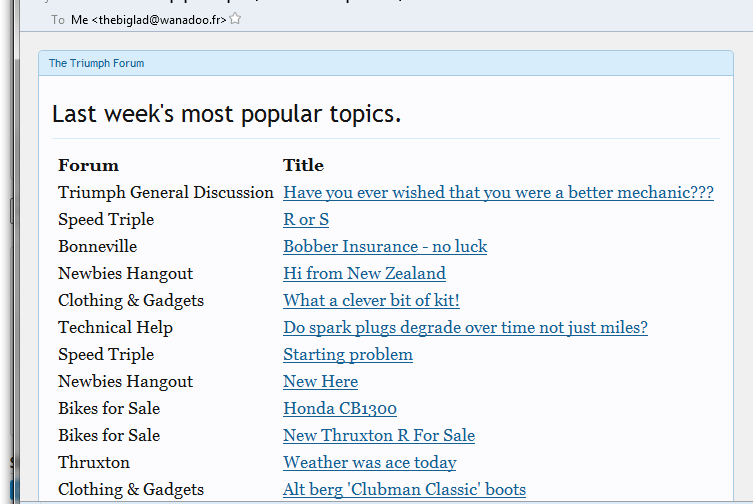Open the 'Starting problem' topic
The width and height of the screenshot is (753, 504).
click(x=347, y=355)
